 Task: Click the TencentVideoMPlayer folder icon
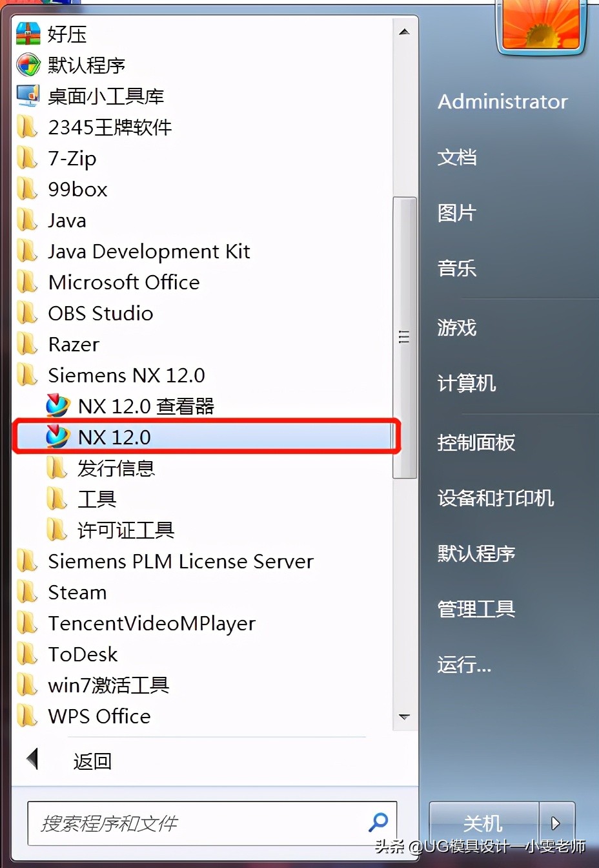(27, 623)
